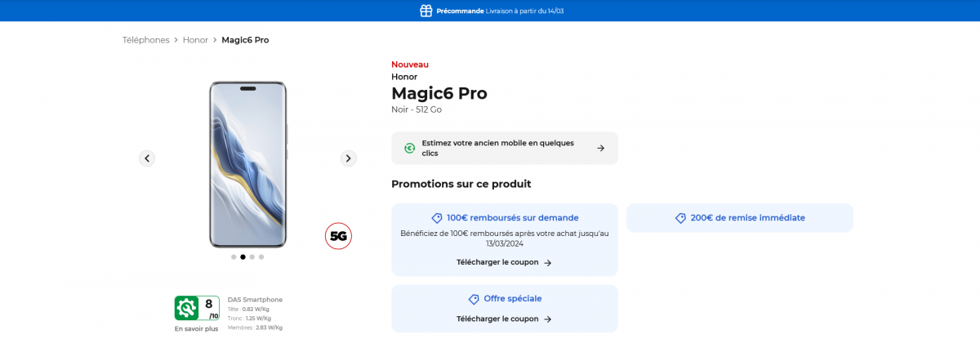Click the Honor brand name above the title
Screen dimensions: 980x352
404,77
